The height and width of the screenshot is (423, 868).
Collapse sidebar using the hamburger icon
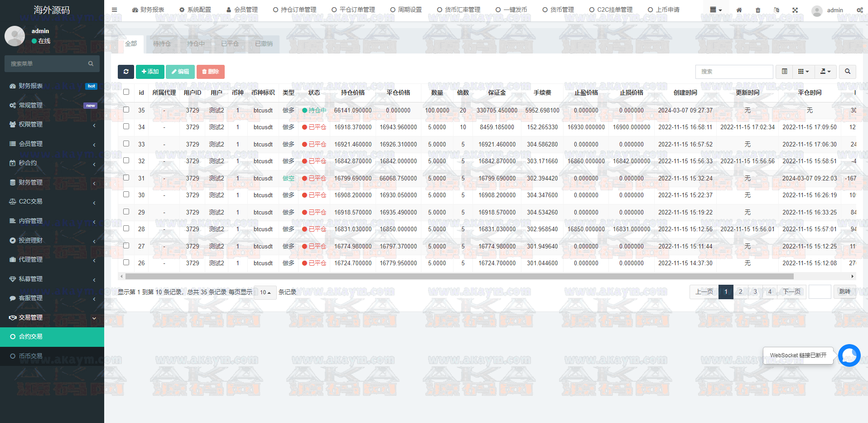click(x=114, y=10)
